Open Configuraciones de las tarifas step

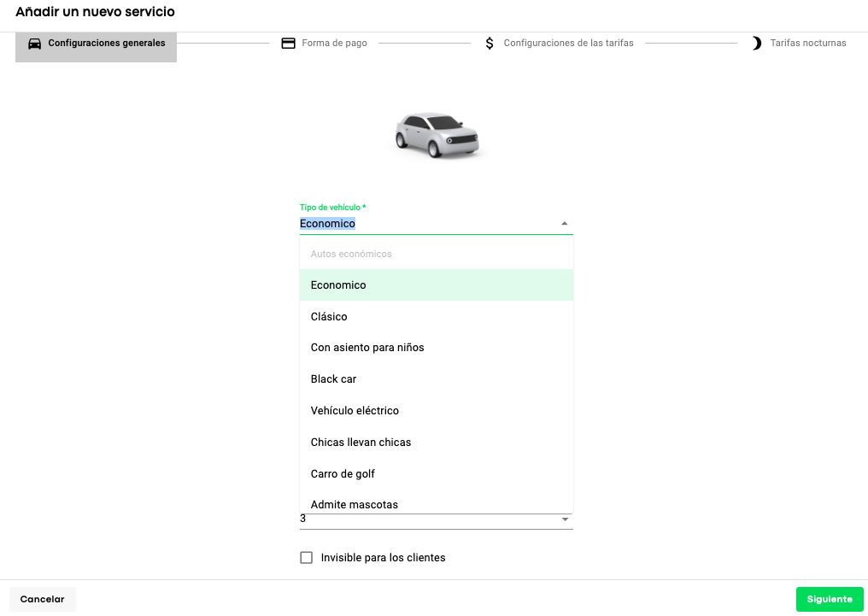(x=559, y=44)
